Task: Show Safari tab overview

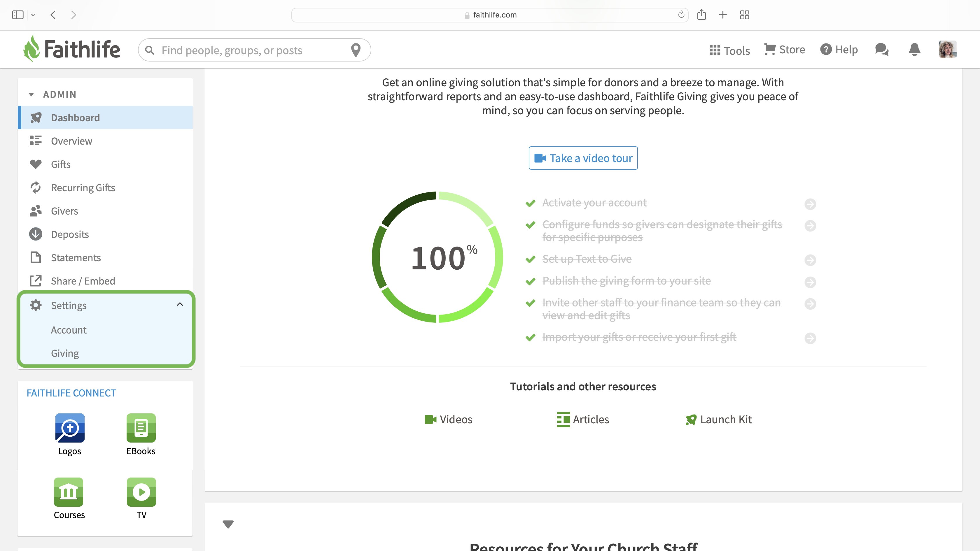Action: coord(745,15)
